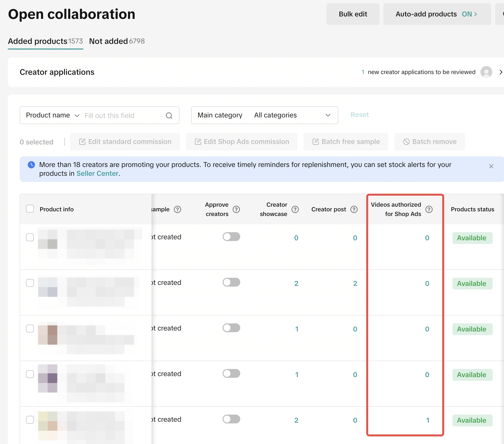Dismiss the stock alerts info banner

point(491,166)
